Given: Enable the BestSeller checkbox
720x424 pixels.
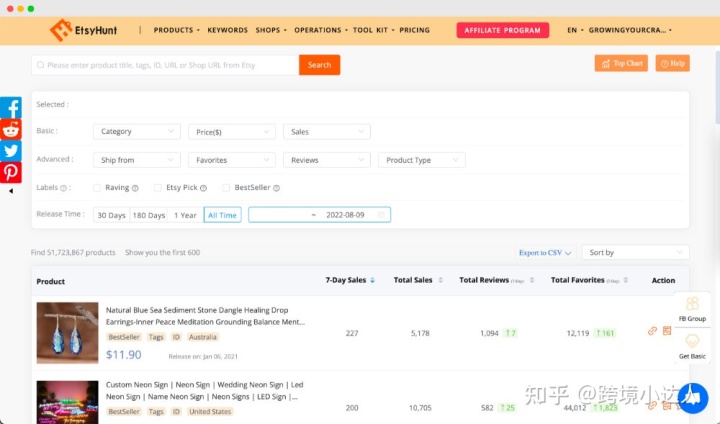Looking at the screenshot, I should coord(226,187).
